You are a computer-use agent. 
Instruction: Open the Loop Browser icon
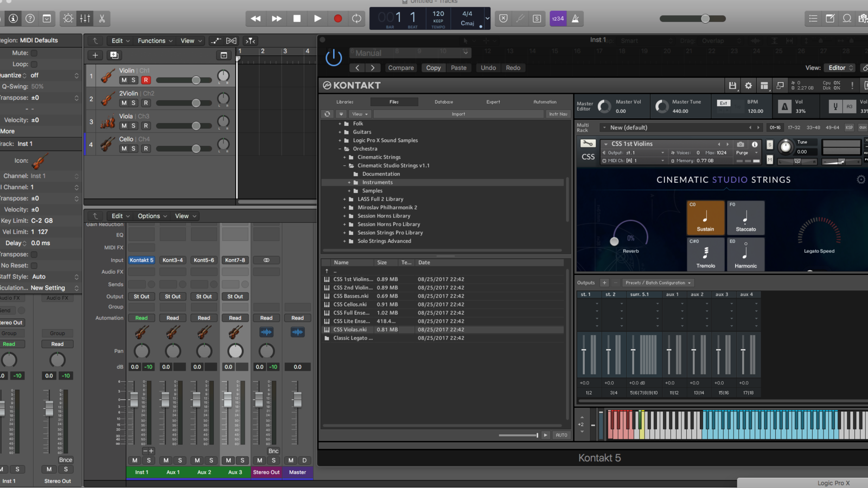click(x=847, y=18)
